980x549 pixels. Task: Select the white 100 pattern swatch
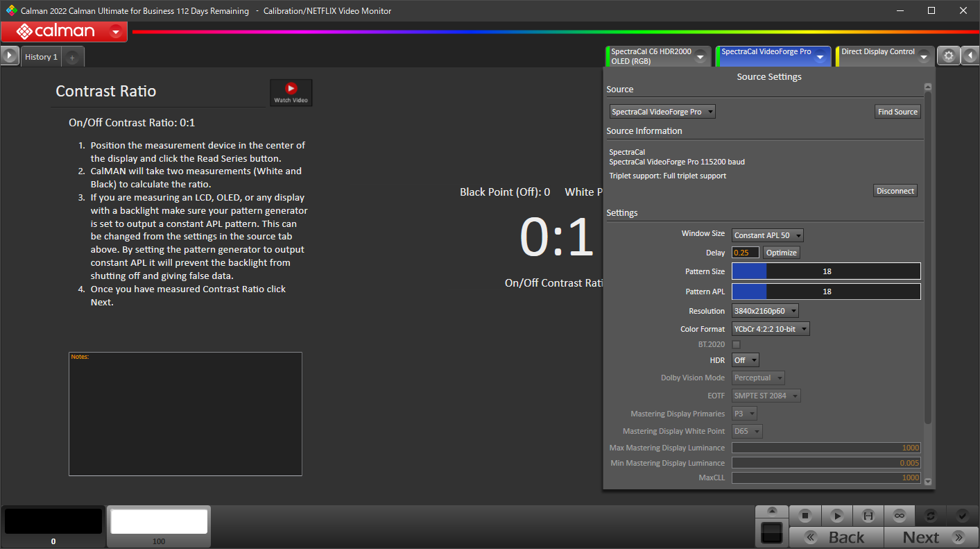coord(159,523)
